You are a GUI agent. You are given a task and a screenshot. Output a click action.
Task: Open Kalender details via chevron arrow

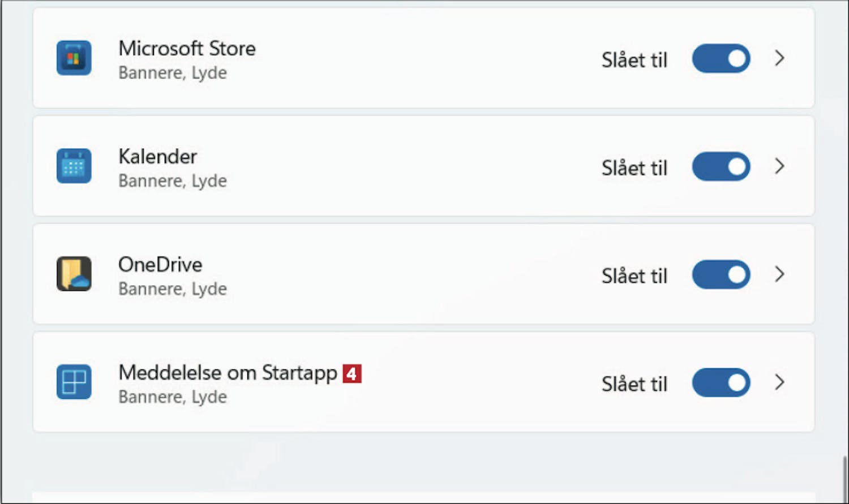(780, 166)
